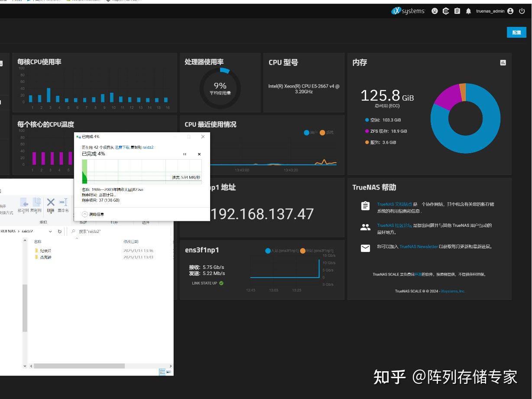Click the chart icon on the 内存 widget
The height and width of the screenshot is (399, 532).
click(x=503, y=62)
